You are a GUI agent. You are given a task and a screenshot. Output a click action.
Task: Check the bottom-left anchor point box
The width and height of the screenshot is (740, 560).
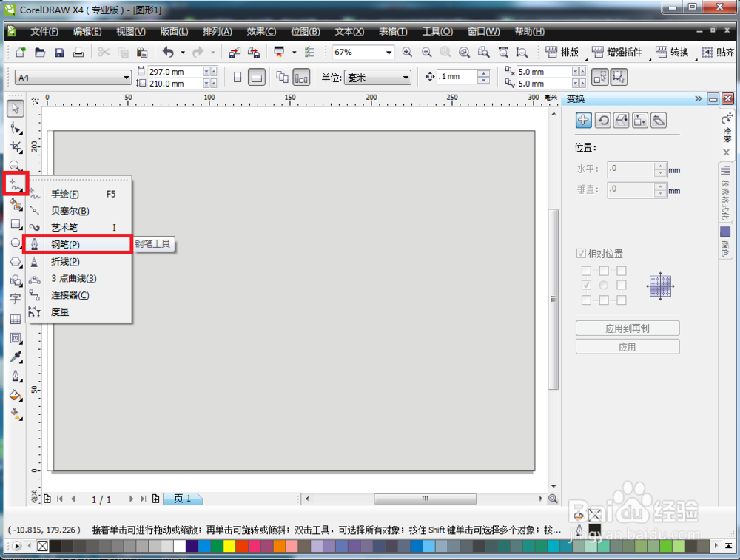(x=586, y=300)
